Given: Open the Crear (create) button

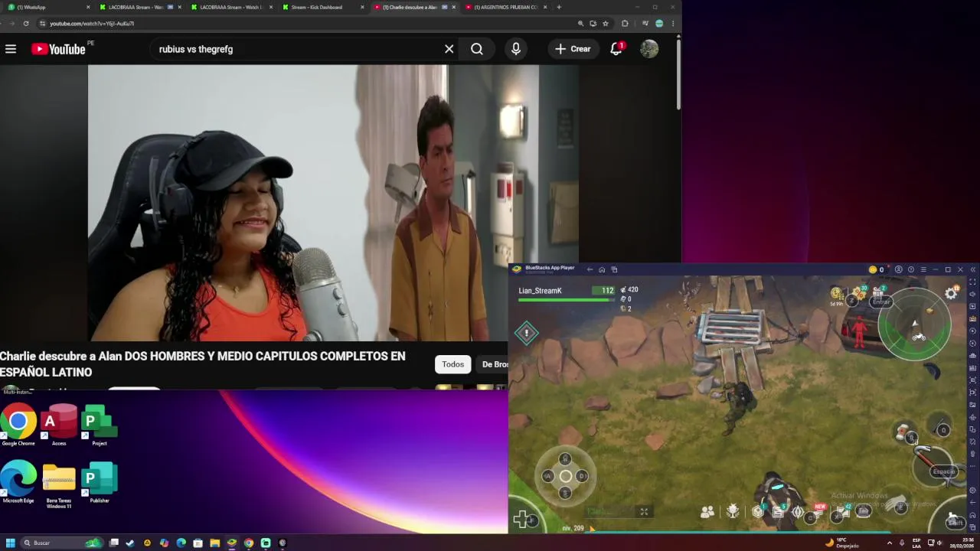Looking at the screenshot, I should (573, 49).
